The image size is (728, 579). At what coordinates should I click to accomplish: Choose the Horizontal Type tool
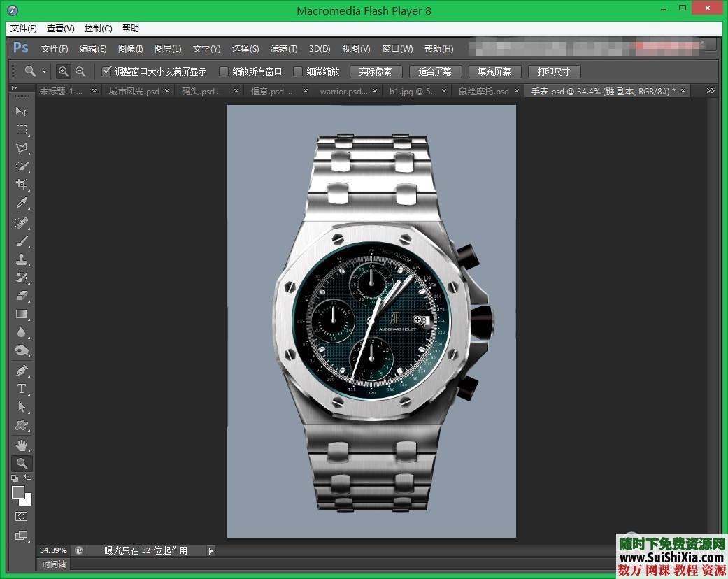tap(22, 389)
